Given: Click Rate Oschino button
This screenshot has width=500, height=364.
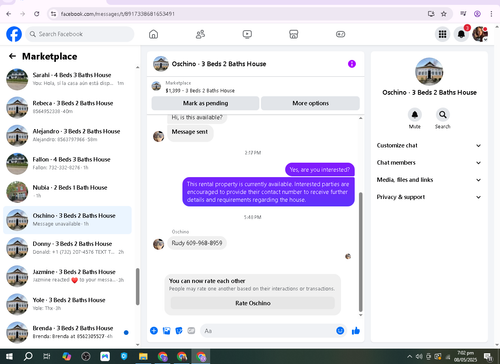Looking at the screenshot, I should pyautogui.click(x=253, y=303).
